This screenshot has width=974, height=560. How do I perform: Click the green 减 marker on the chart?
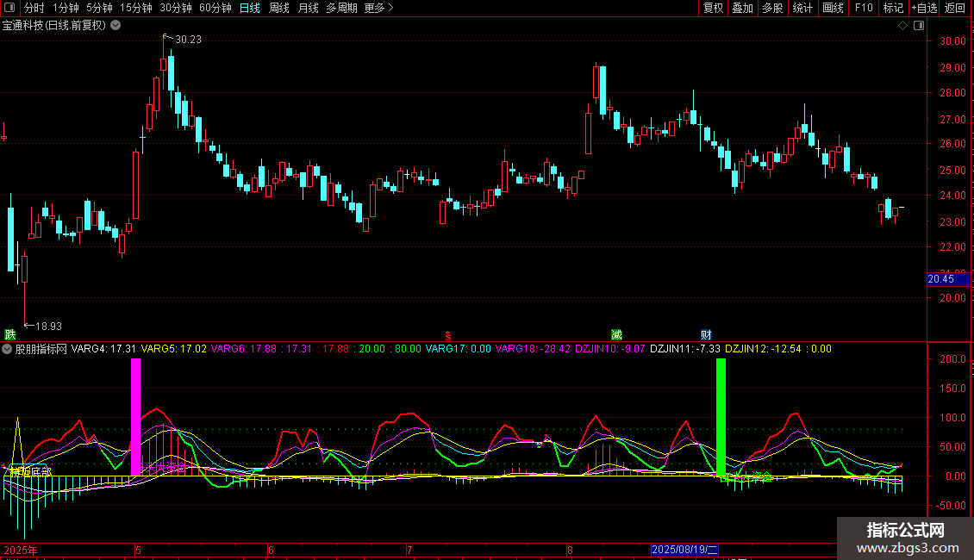(616, 334)
